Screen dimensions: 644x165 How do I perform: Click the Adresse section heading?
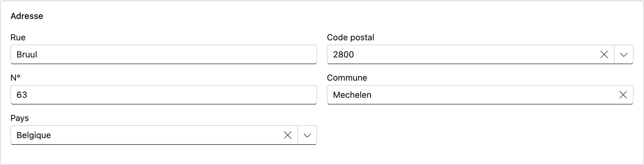(27, 16)
